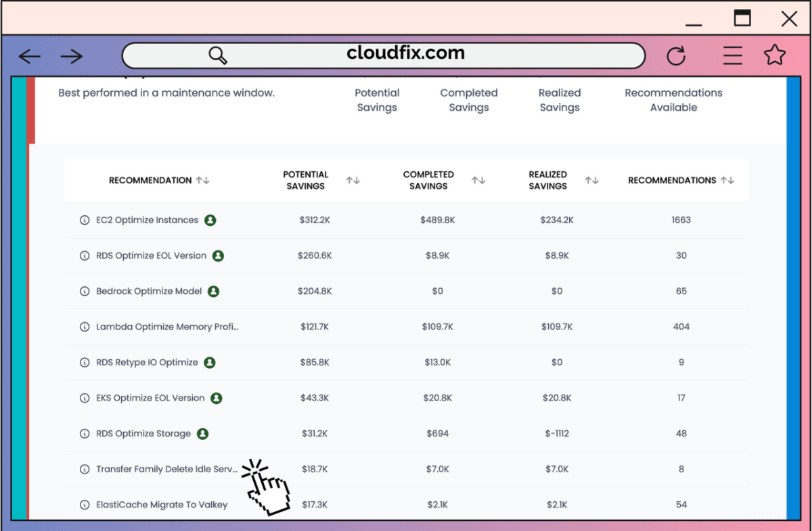812x531 pixels.
Task: Select the $260.6K potential savings value
Action: pyautogui.click(x=315, y=256)
